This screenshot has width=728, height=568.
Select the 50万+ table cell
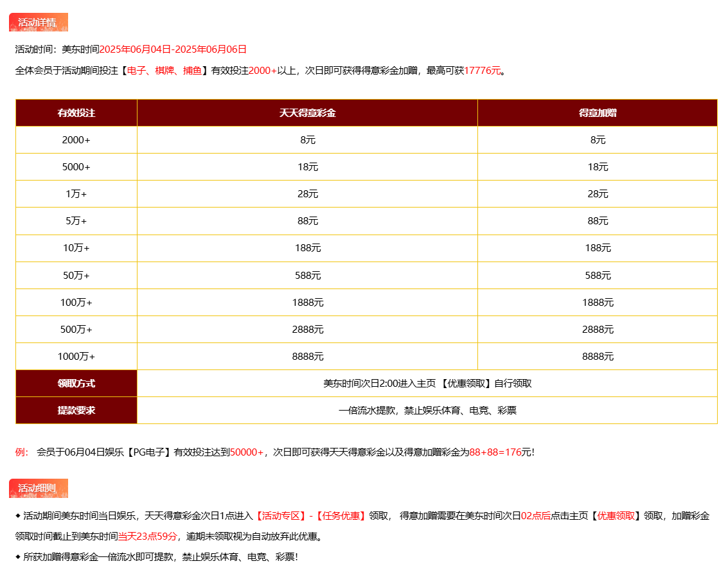[x=76, y=276]
